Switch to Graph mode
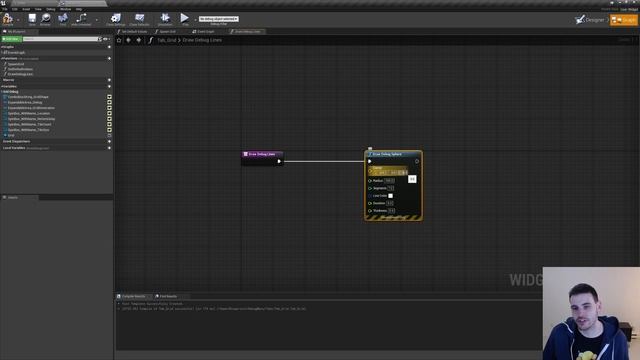Viewport: 640px width, 360px height. point(624,19)
